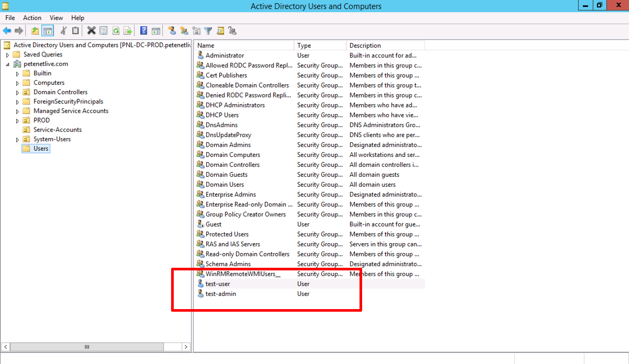Image resolution: width=629 pixels, height=364 pixels.
Task: Select the Domain Users group row
Action: coord(310,185)
